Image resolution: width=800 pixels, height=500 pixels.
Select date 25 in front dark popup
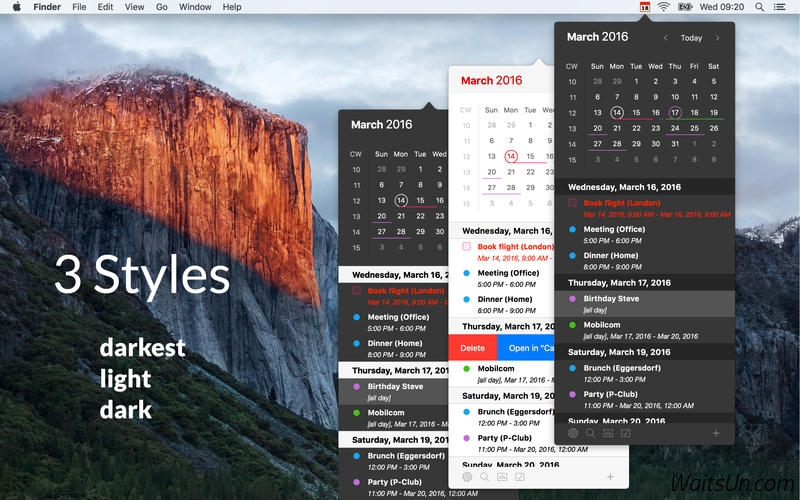694,128
